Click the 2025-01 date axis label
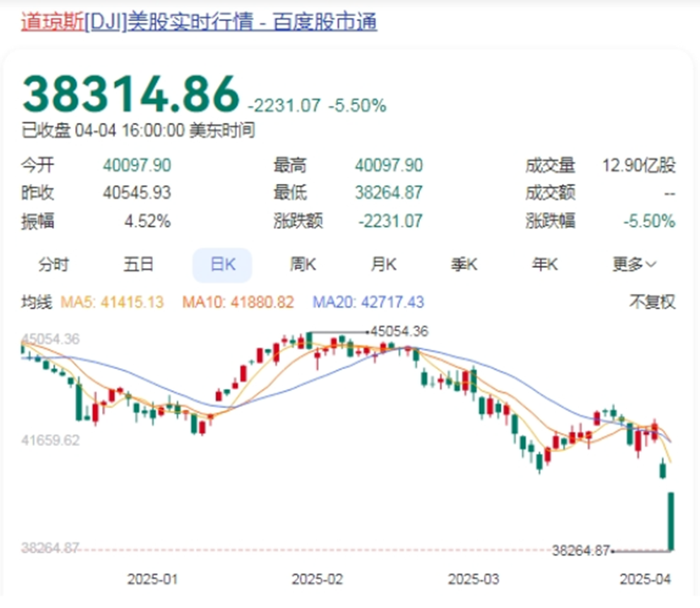The image size is (700, 608). tap(152, 580)
